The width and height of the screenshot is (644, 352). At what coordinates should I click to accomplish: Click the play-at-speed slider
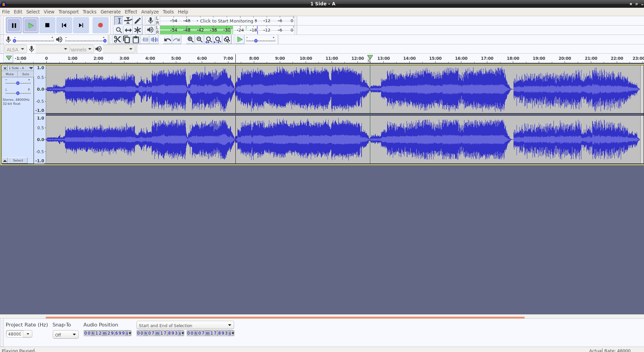pos(261,40)
